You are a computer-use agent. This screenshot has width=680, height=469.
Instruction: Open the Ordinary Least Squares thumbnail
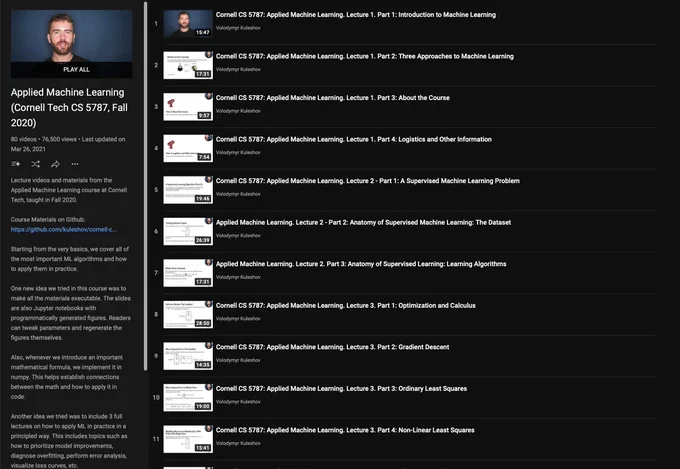click(188, 397)
